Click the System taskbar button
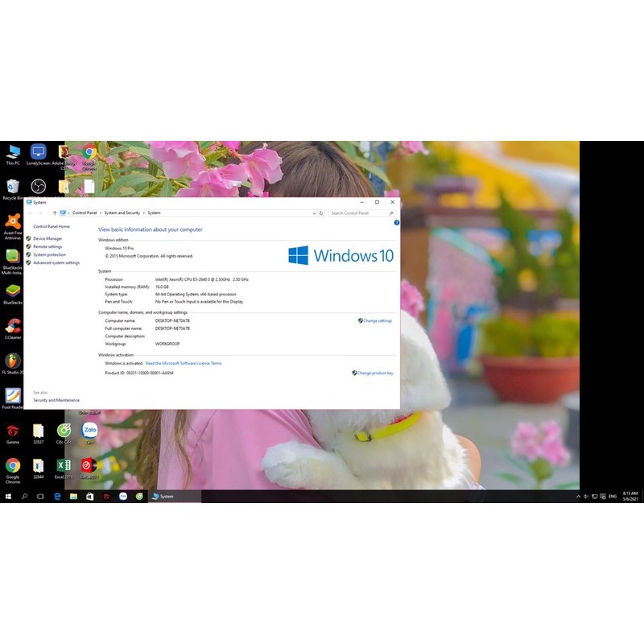Image resolution: width=644 pixels, height=644 pixels. (x=174, y=496)
